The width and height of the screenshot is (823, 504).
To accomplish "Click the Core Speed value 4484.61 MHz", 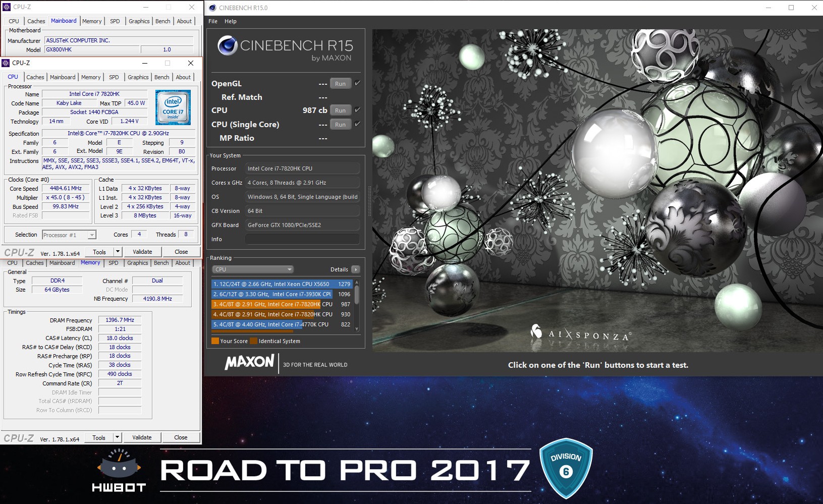I will (x=66, y=188).
